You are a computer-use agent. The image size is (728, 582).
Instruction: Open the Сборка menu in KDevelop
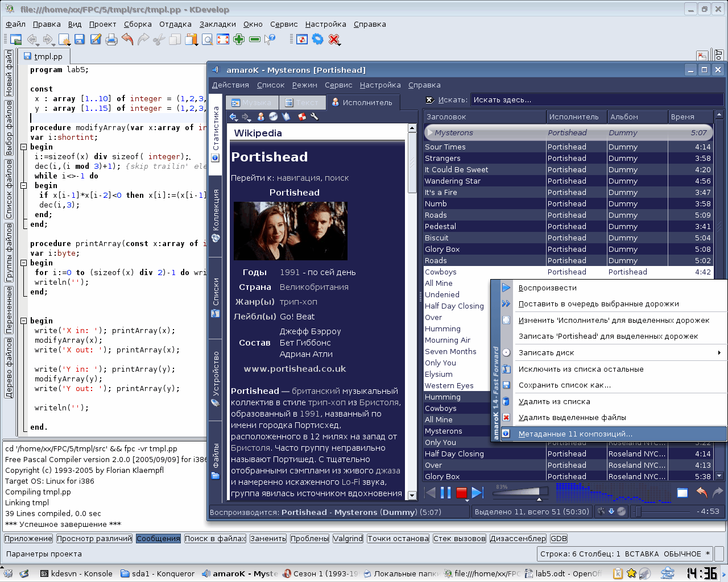138,24
